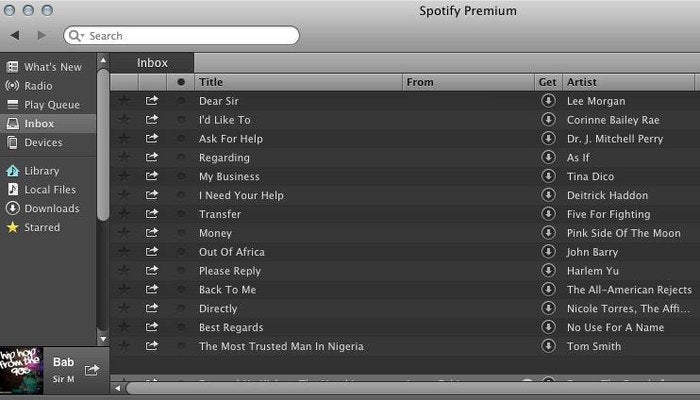Download the Best Regards track
The image size is (700, 400).
click(548, 327)
